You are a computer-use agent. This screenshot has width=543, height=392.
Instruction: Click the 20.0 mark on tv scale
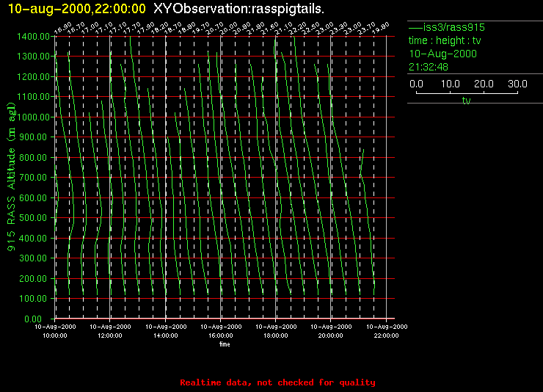[x=484, y=84]
